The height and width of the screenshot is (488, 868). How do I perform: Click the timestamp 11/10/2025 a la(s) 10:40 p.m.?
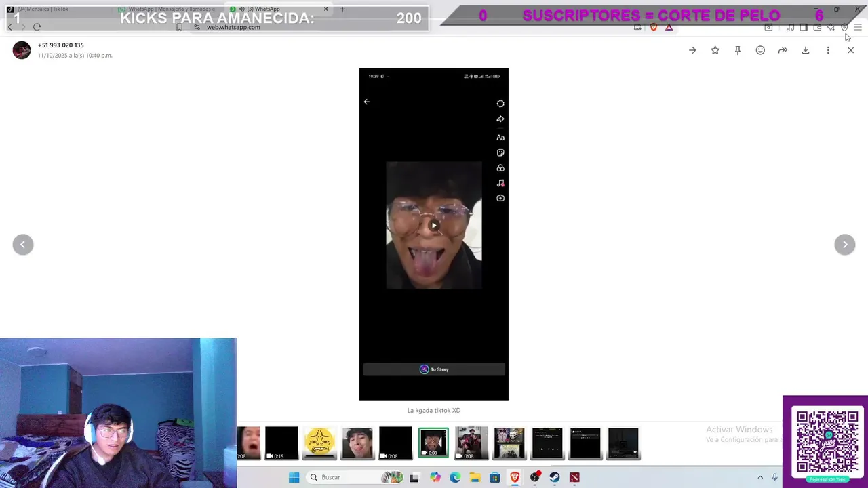point(75,56)
